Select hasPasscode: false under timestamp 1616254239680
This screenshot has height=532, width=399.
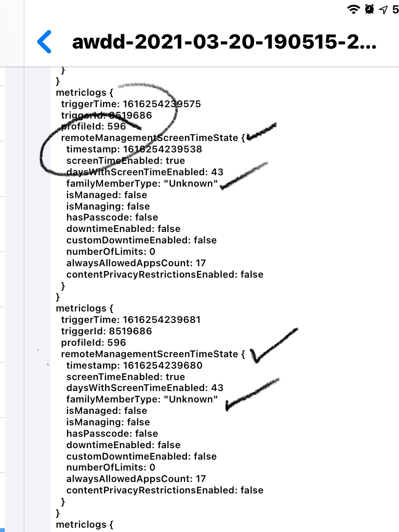coord(112,433)
